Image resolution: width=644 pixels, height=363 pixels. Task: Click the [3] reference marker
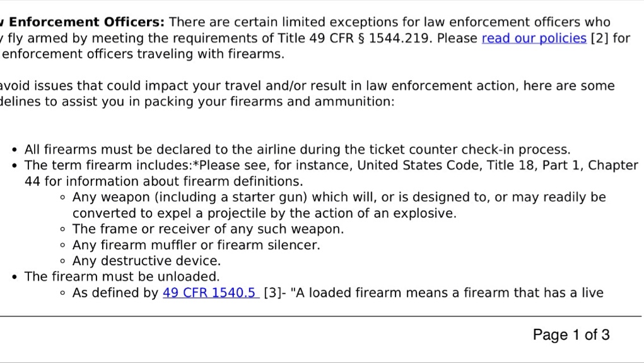click(272, 293)
